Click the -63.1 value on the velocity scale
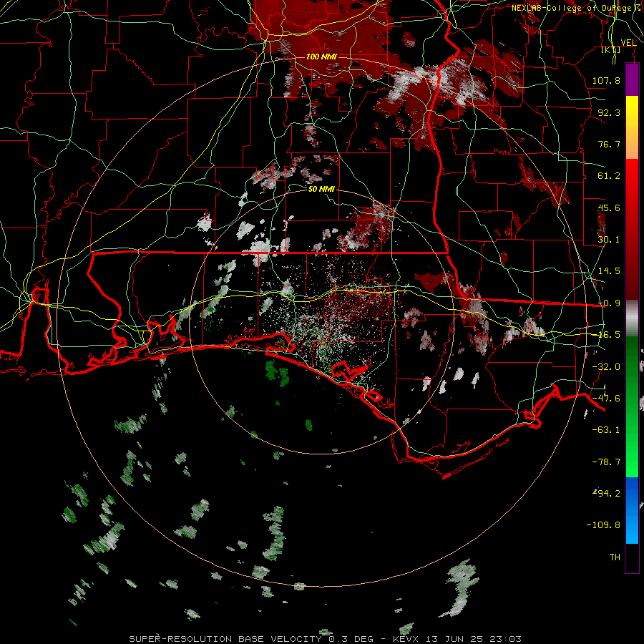 pyautogui.click(x=606, y=429)
